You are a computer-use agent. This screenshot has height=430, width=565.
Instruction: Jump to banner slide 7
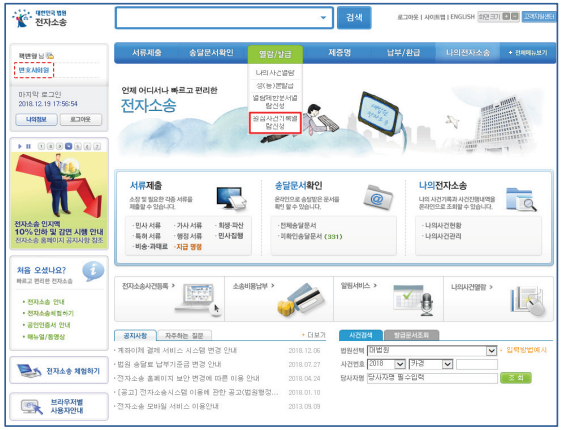(x=97, y=146)
